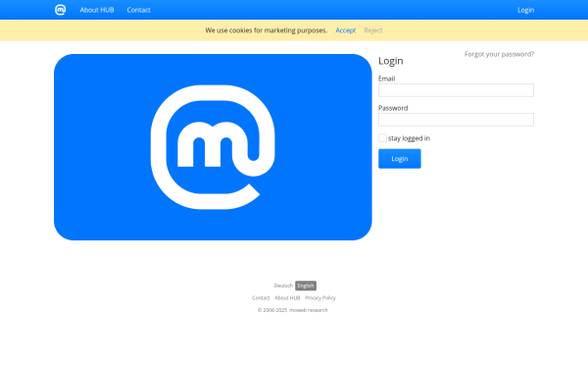The width and height of the screenshot is (588, 368).
Task: Open the Forgot your password link
Action: 499,54
